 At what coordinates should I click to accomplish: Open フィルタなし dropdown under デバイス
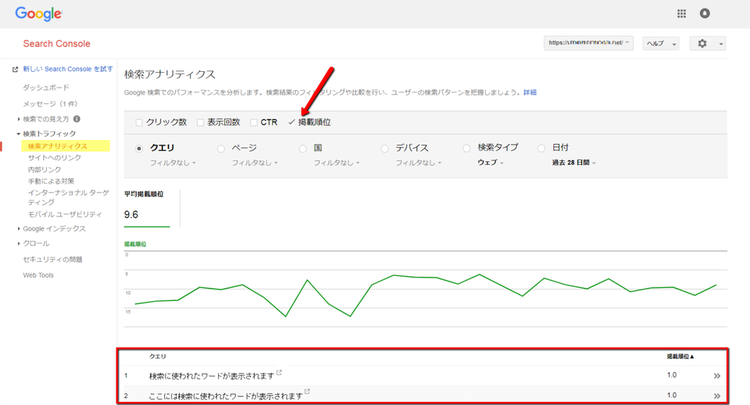point(419,163)
